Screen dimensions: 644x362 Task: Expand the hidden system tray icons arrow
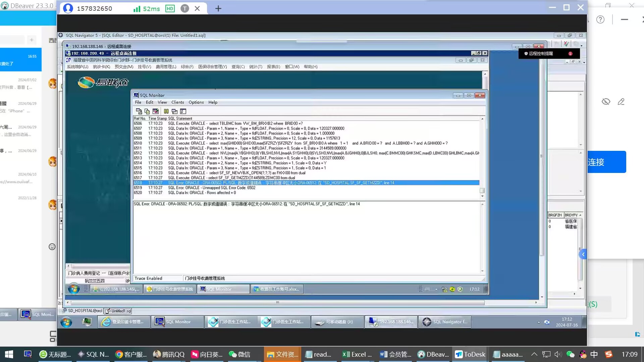pos(534,354)
